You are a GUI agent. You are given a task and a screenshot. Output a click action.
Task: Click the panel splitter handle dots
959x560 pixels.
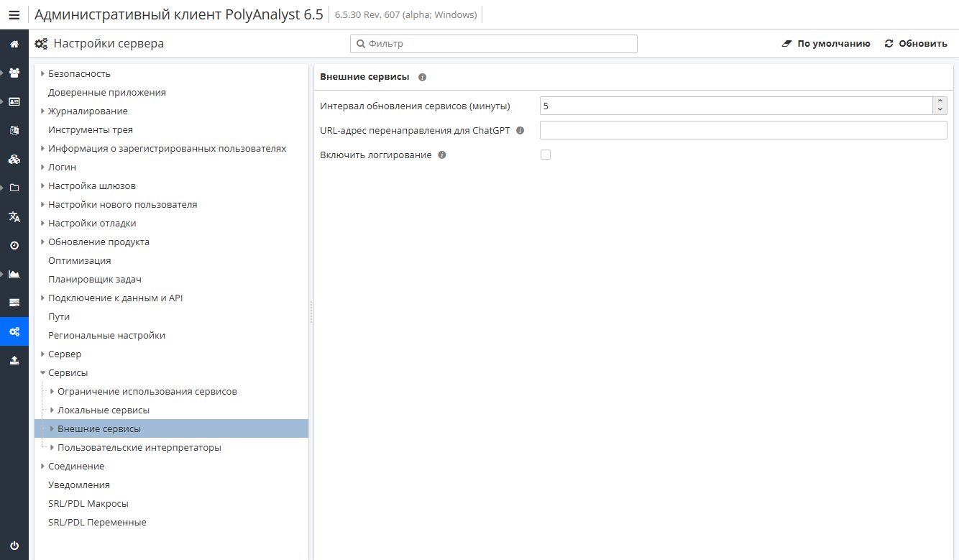(x=311, y=312)
